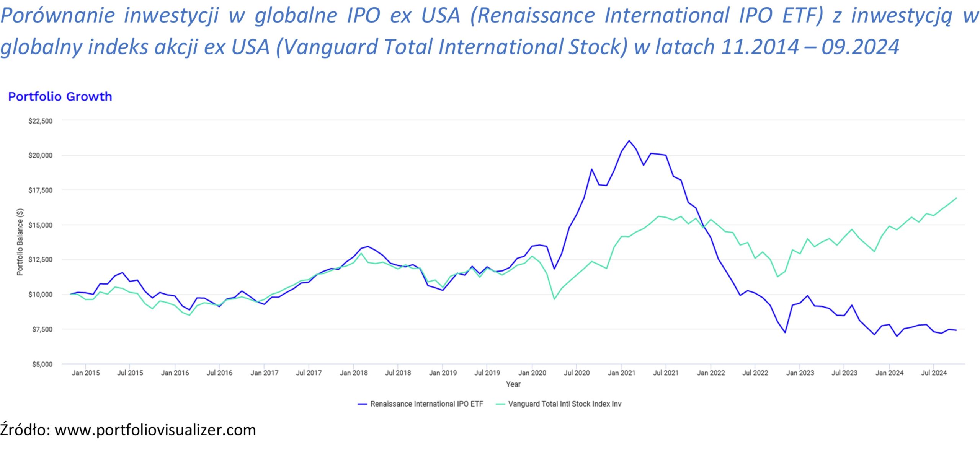Click the $5,000 y-axis label
Image resolution: width=980 pixels, height=459 pixels.
[x=42, y=364]
